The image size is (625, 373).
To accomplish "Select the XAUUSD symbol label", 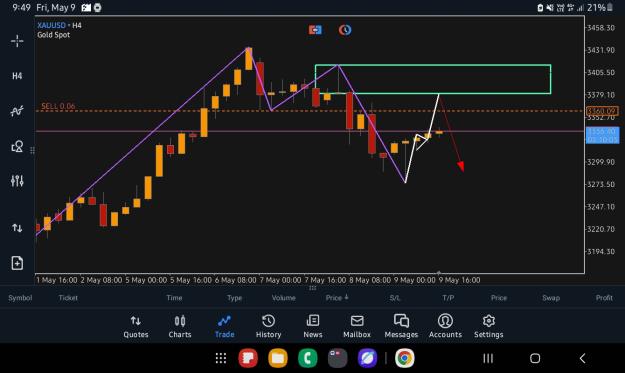I will coord(51,25).
